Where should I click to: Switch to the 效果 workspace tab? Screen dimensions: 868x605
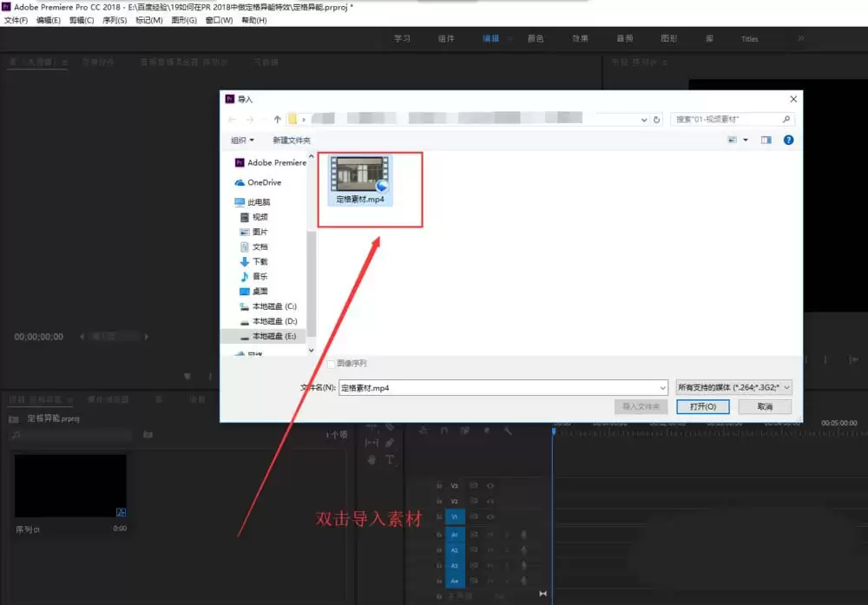(580, 38)
